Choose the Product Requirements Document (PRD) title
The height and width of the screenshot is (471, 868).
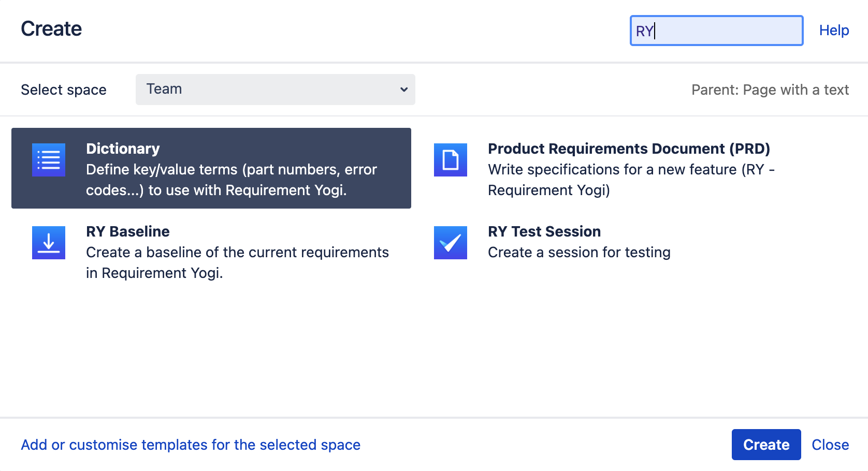click(629, 149)
